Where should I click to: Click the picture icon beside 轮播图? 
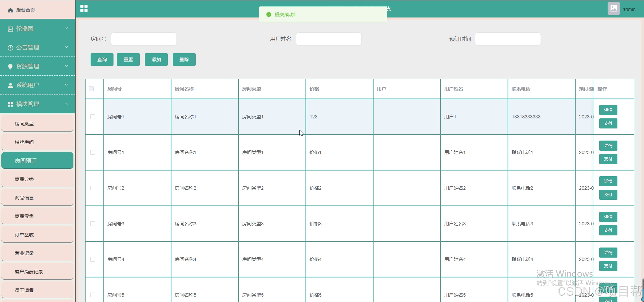tap(10, 29)
